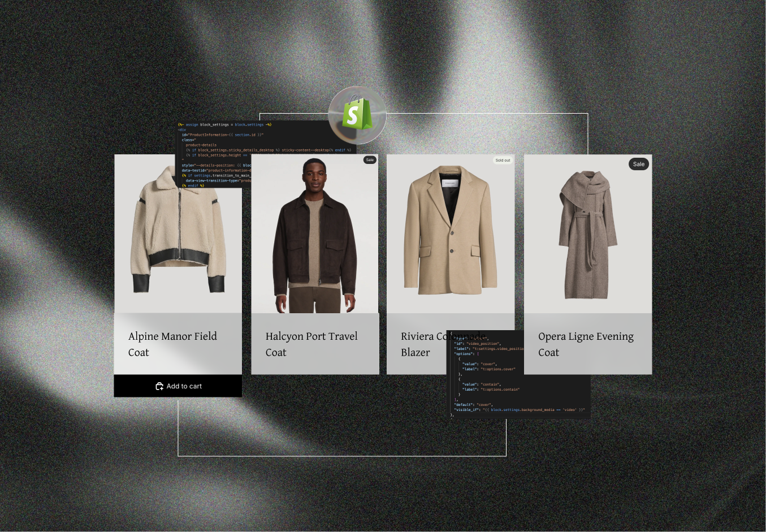Open the Riviera Blazer product image
This screenshot has height=532, width=766.
(x=451, y=233)
